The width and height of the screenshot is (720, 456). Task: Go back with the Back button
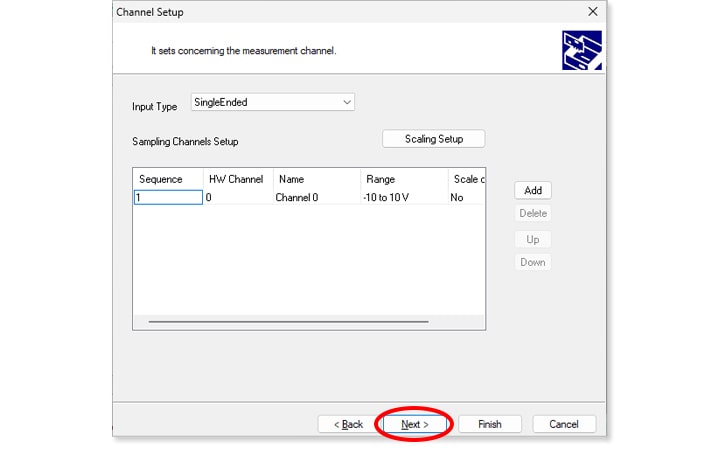coord(346,424)
